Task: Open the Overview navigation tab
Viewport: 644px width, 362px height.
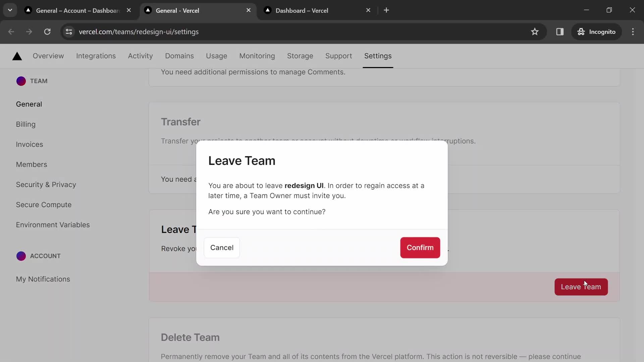Action: [x=48, y=56]
